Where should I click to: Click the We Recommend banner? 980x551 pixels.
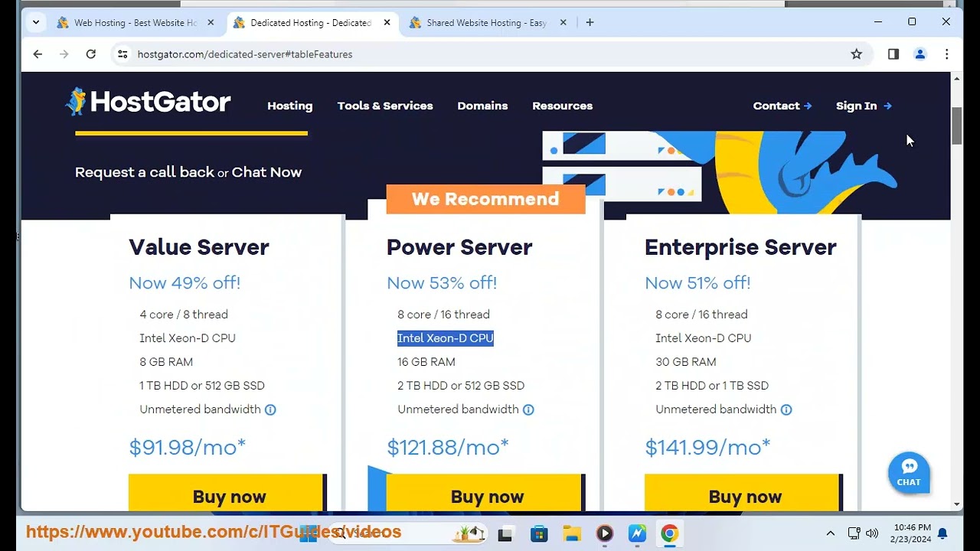(x=485, y=199)
